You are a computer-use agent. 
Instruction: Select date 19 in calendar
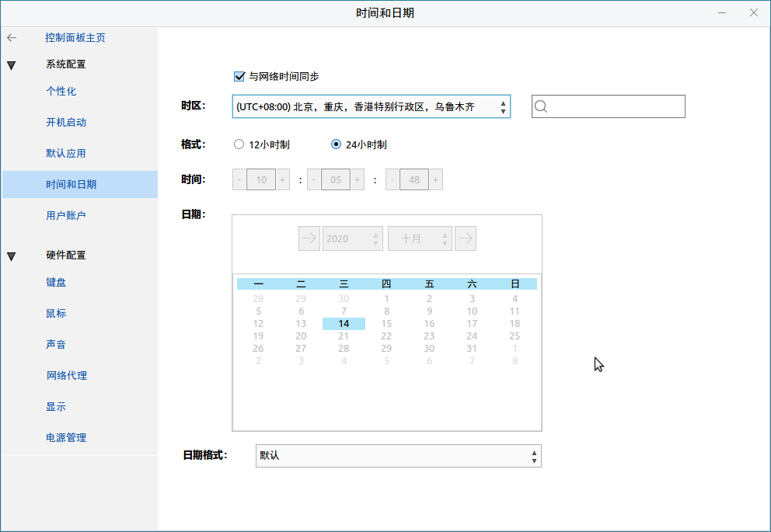click(258, 336)
